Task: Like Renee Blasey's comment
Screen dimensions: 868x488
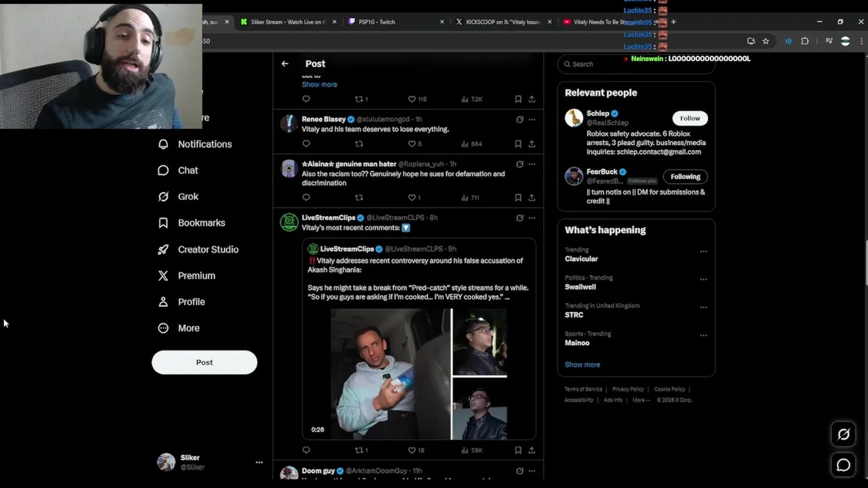Action: click(x=414, y=144)
